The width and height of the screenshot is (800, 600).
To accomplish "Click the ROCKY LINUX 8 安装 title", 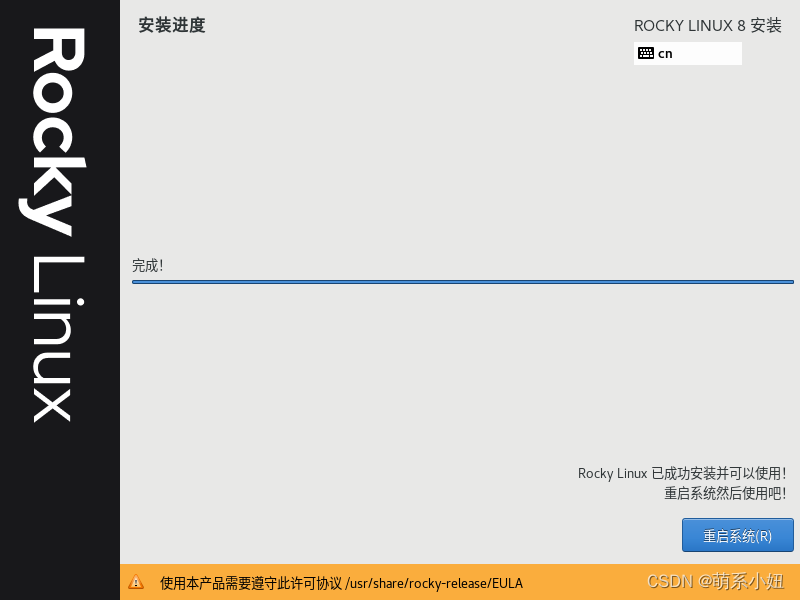I will [708, 26].
